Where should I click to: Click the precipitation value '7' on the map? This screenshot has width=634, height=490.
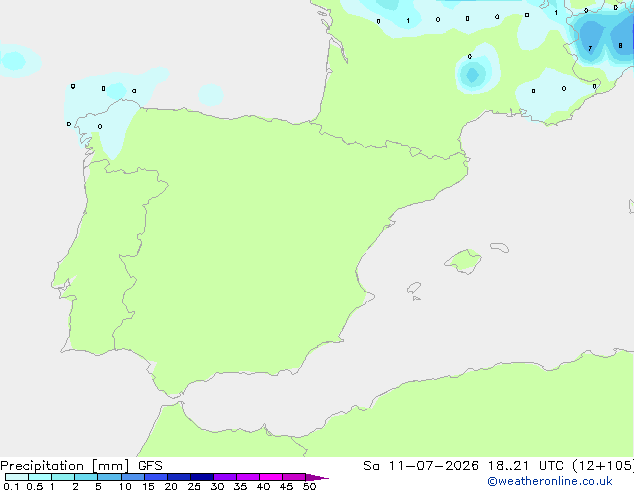[590, 49]
